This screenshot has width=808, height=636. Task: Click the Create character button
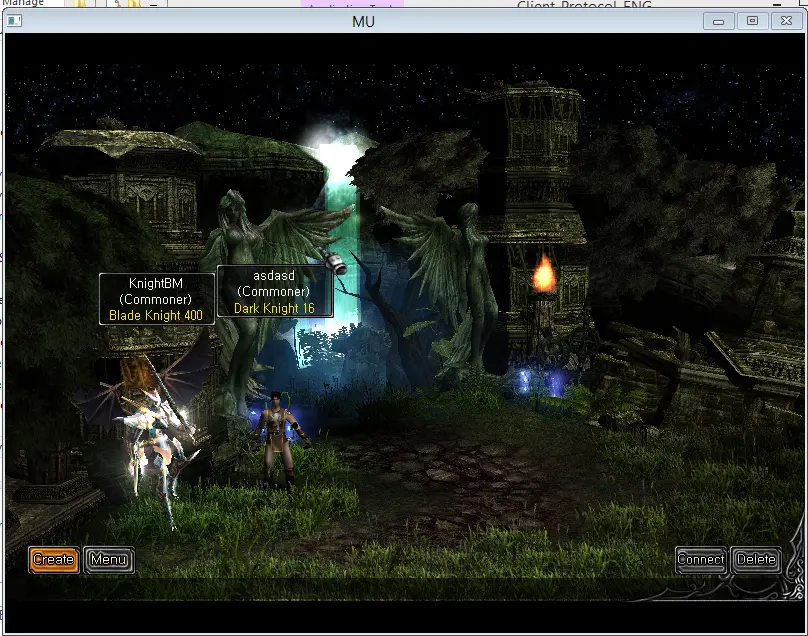54,560
